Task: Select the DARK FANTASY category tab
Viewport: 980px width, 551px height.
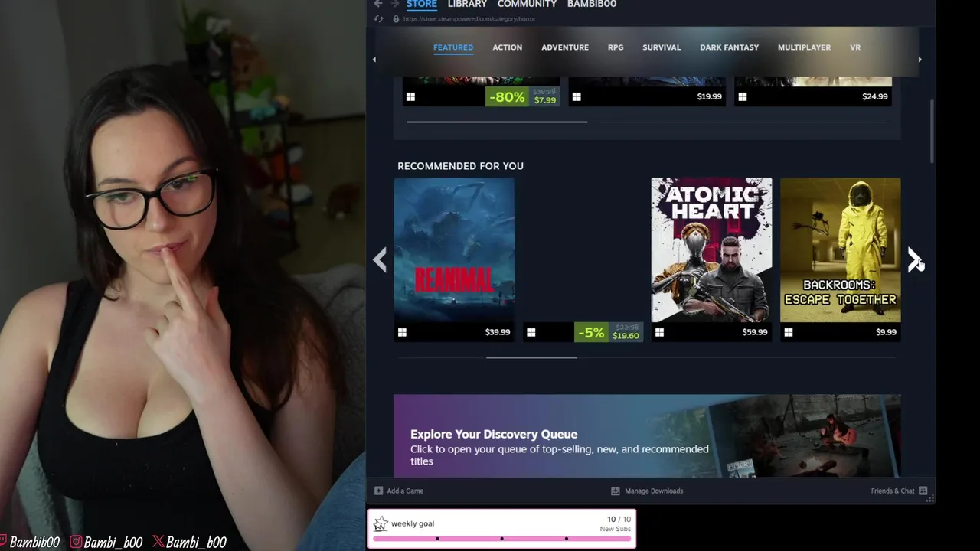Action: [729, 47]
